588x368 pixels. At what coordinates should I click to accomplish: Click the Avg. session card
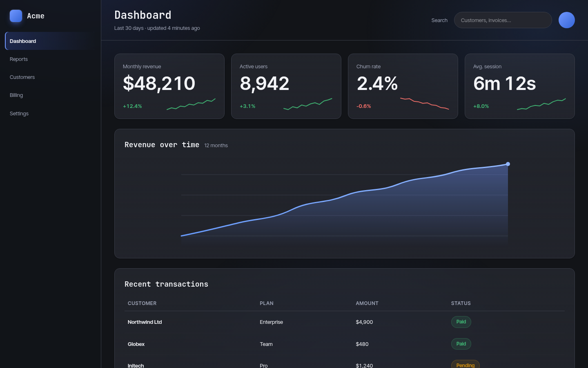[520, 86]
